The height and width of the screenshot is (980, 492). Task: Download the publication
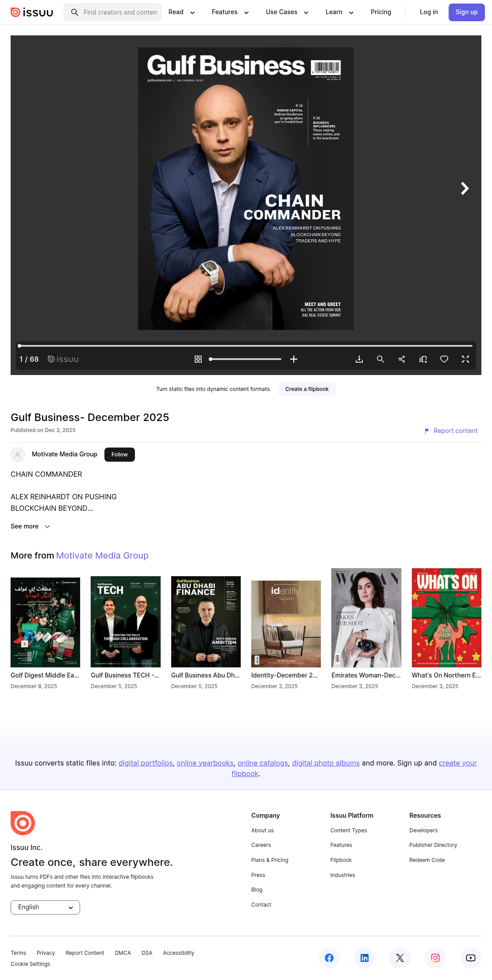(359, 359)
